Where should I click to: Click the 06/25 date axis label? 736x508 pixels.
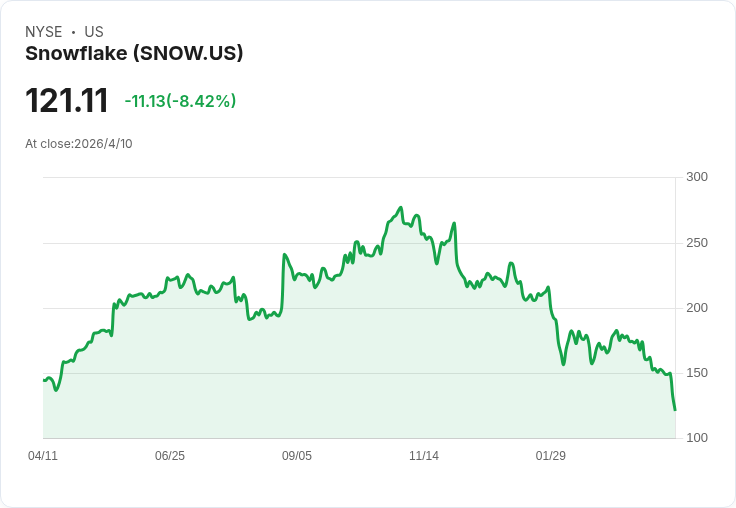[x=170, y=455]
